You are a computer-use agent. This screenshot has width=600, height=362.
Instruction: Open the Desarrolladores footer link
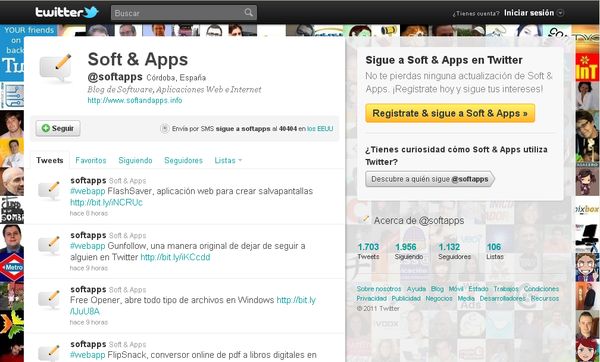click(503, 298)
